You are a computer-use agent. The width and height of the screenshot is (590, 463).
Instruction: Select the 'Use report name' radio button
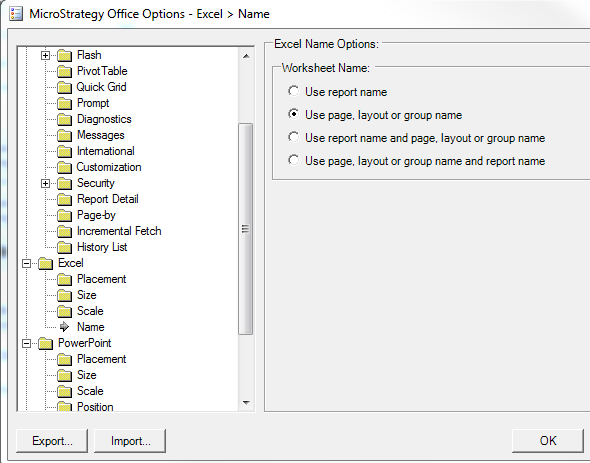point(293,91)
